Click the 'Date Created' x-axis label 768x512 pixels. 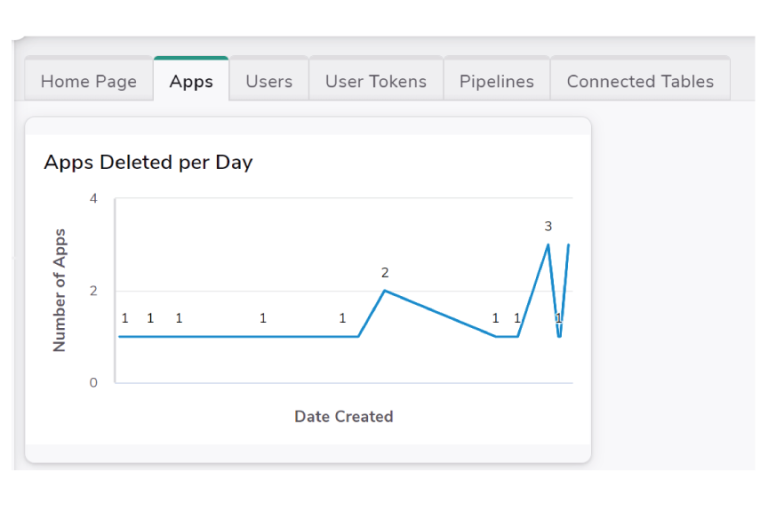pos(343,416)
